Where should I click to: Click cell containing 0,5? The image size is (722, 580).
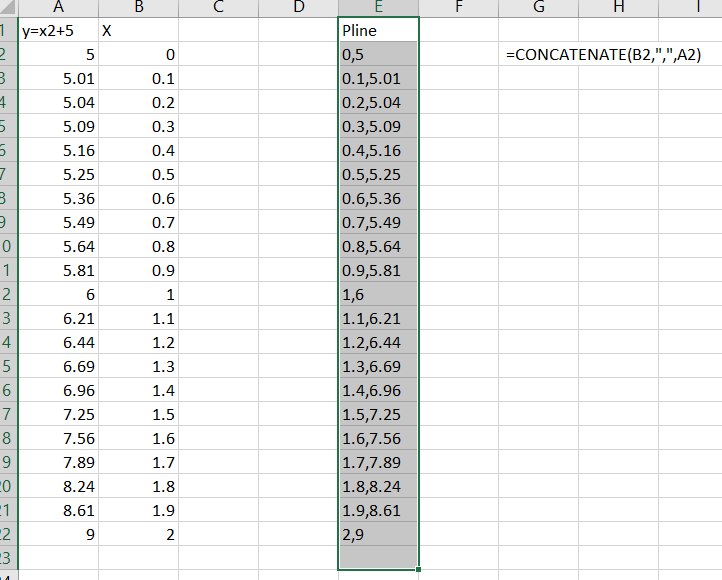pyautogui.click(x=378, y=54)
